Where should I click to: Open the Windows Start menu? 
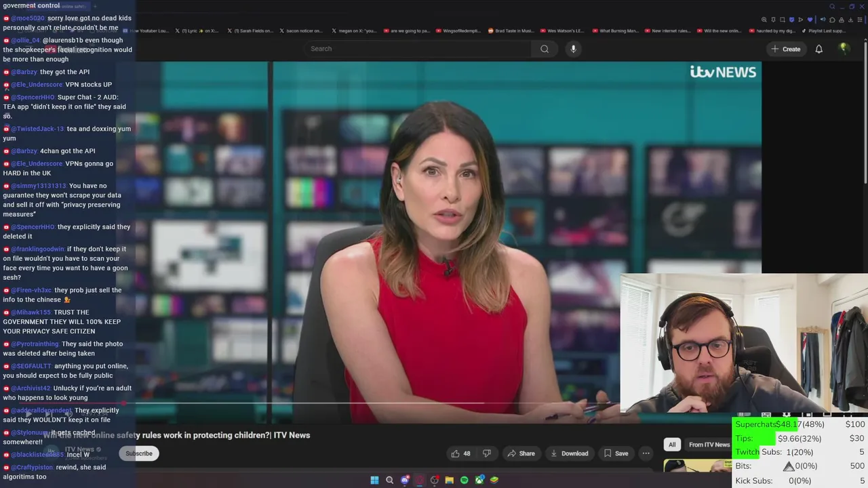pyautogui.click(x=374, y=480)
